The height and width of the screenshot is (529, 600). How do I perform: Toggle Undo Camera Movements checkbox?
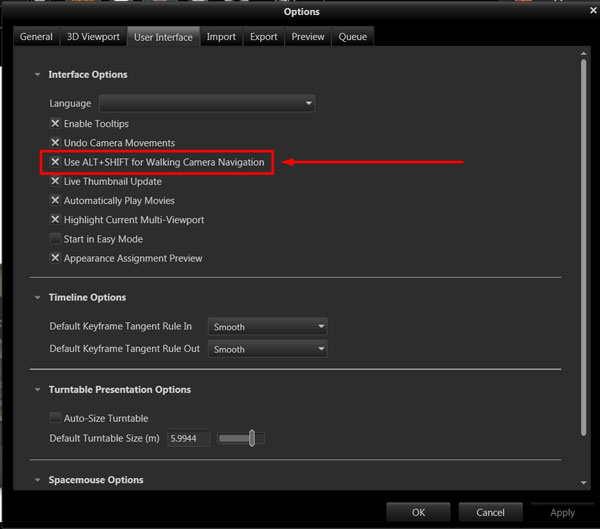coord(55,143)
